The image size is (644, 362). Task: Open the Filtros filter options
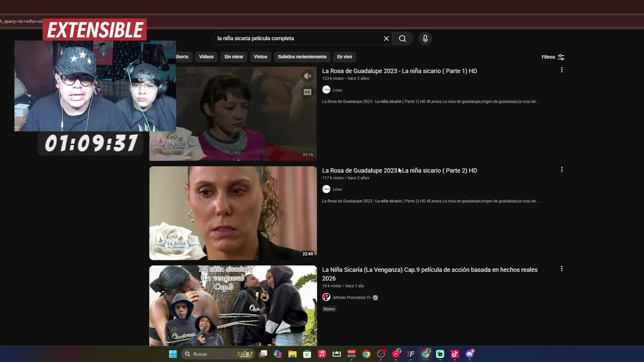click(553, 57)
